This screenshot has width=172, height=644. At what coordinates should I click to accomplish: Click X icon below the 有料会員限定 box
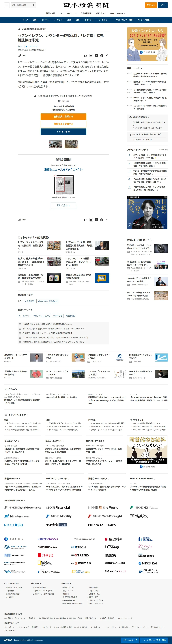pyautogui.click(x=96, y=220)
